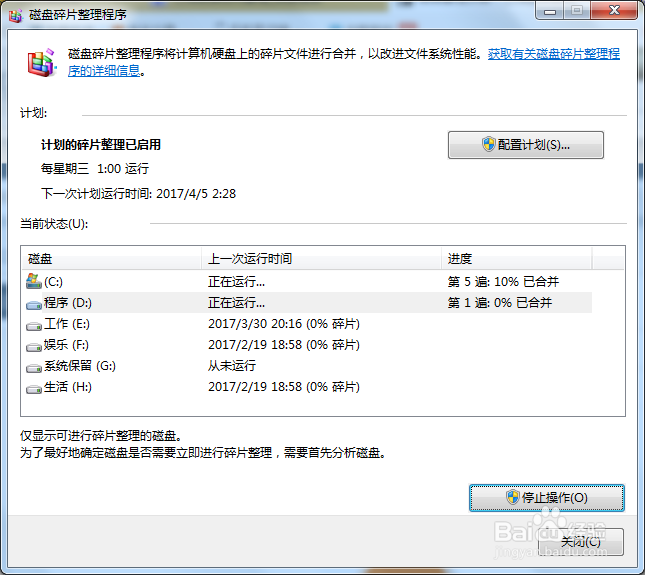
Task: Open the 配置计划(S)... schedule button
Action: [x=526, y=145]
